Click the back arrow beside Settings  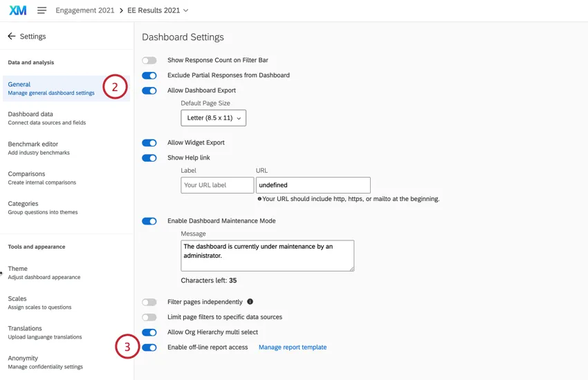[11, 36]
